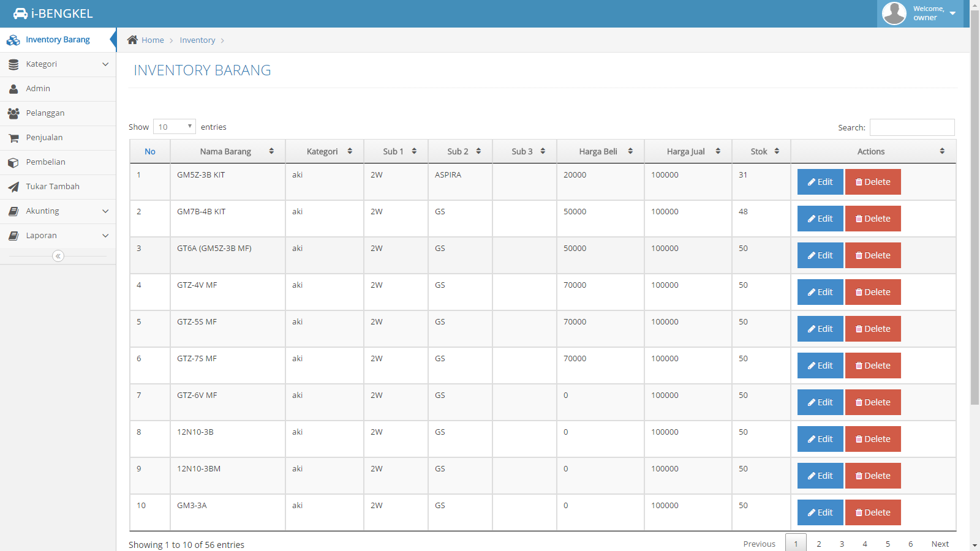This screenshot has height=551, width=980.
Task: Click the Penjualan shopping cart icon
Action: pyautogui.click(x=13, y=138)
